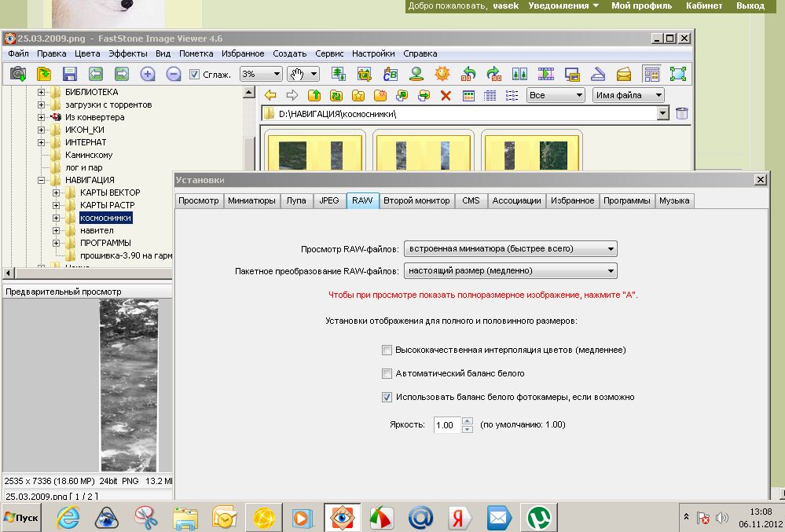Open the Crop tool in toolbar

click(364, 74)
